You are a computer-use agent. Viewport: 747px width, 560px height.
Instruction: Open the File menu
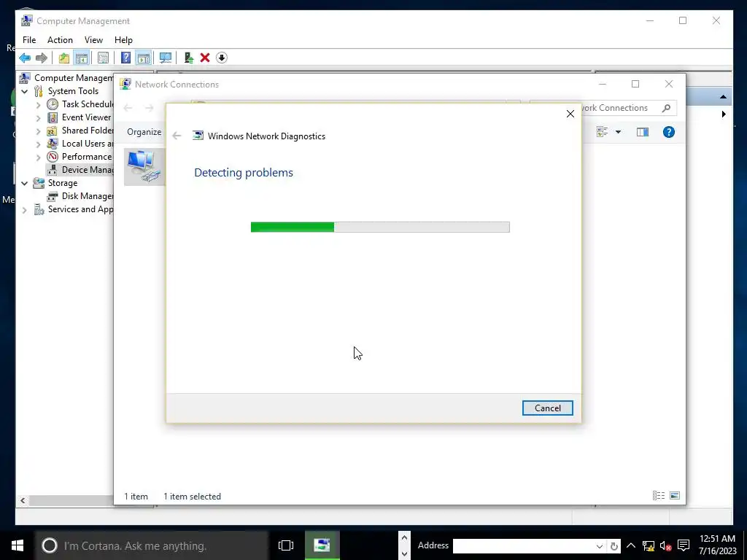tap(29, 40)
